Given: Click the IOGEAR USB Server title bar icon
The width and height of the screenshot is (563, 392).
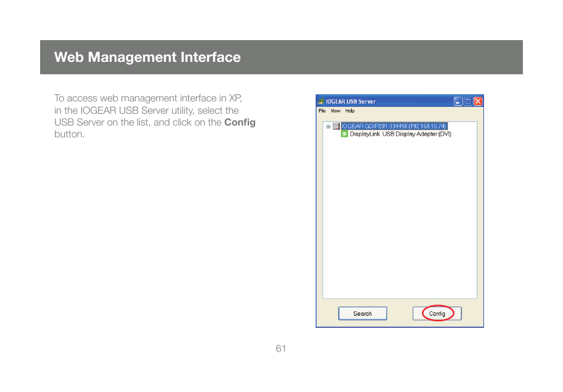Looking at the screenshot, I should [321, 101].
